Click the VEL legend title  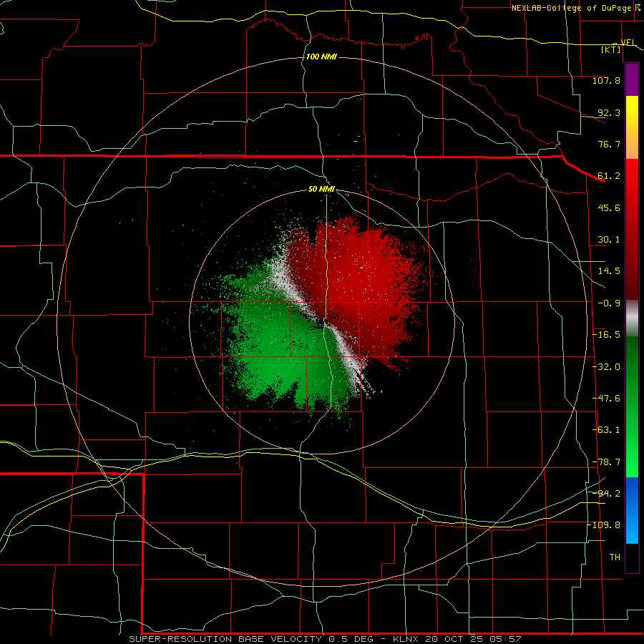(628, 42)
